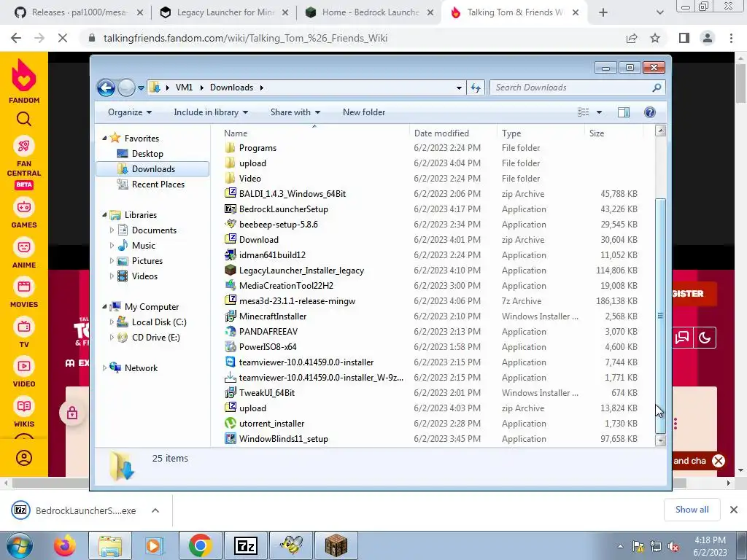This screenshot has height=560, width=747.
Task: Click the Explorer refresh button
Action: tap(476, 87)
